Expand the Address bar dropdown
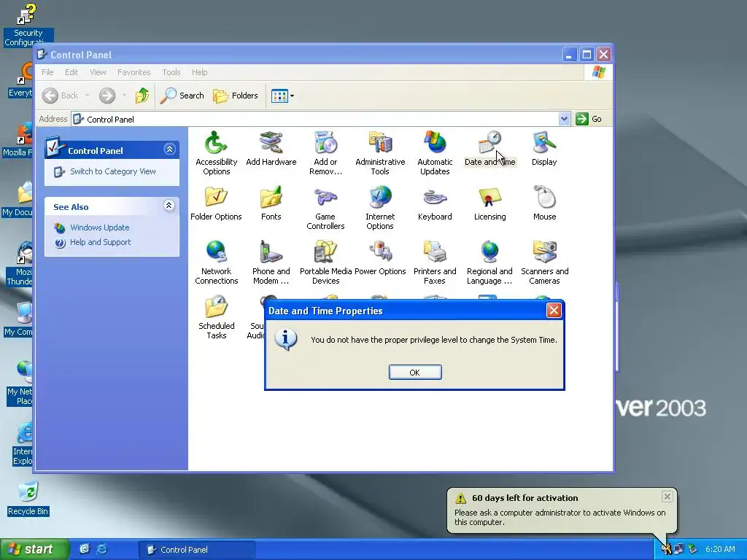Image resolution: width=747 pixels, height=560 pixels. click(564, 119)
